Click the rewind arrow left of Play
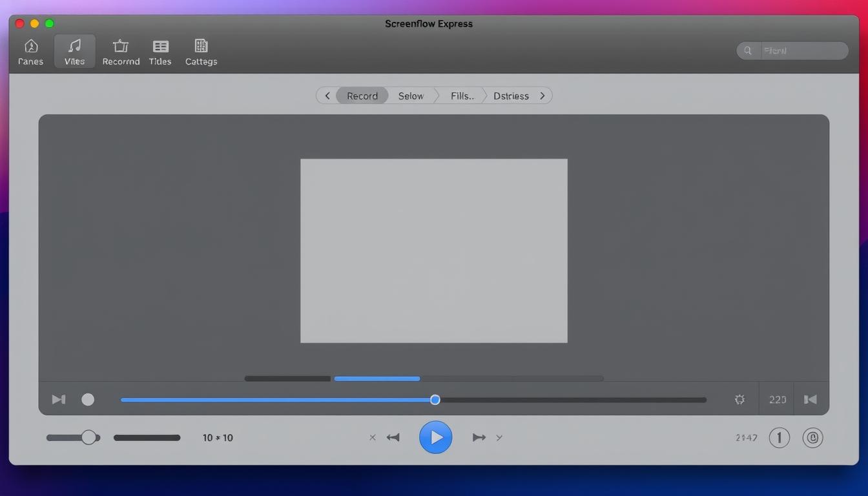The height and width of the screenshot is (496, 868). pos(393,437)
